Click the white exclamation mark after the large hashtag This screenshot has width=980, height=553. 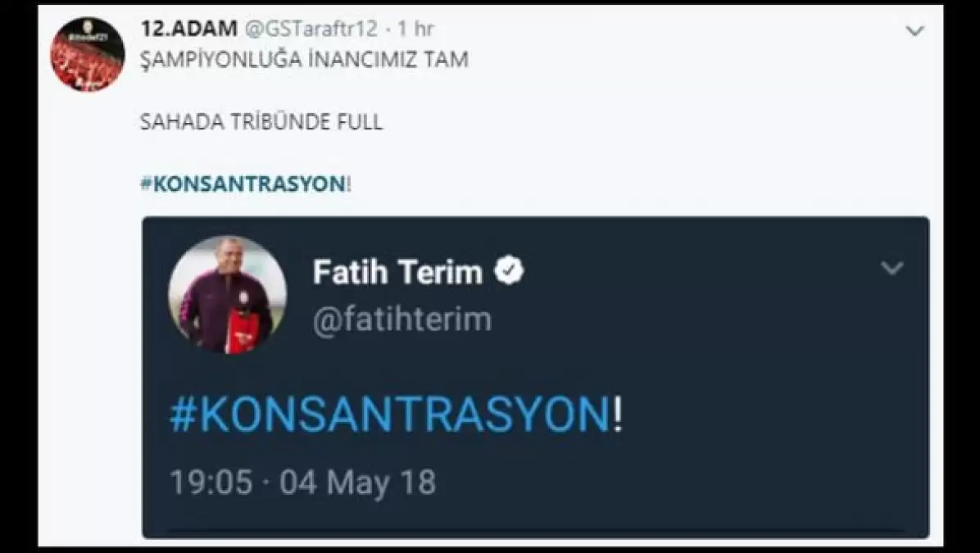618,415
